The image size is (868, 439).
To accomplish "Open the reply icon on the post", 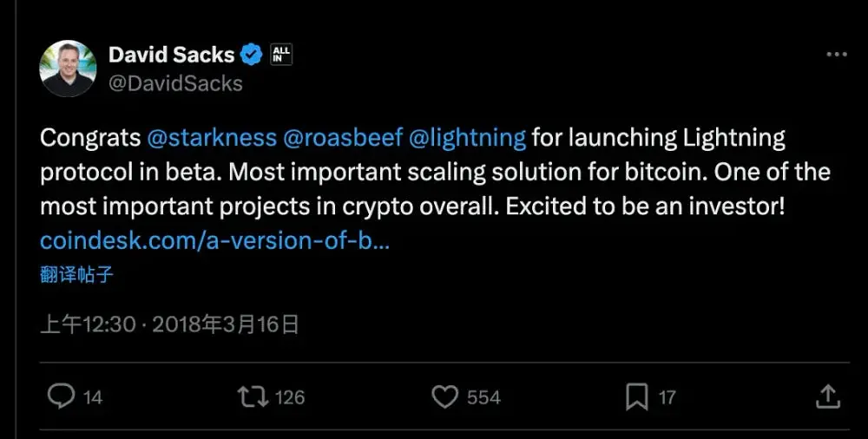I will [61, 396].
